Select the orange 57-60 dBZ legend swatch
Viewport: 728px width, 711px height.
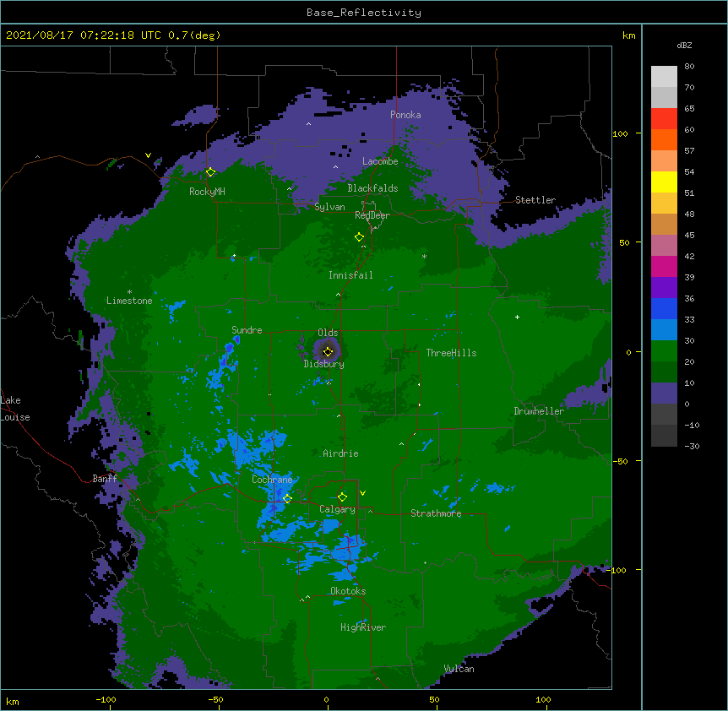pyautogui.click(x=664, y=139)
